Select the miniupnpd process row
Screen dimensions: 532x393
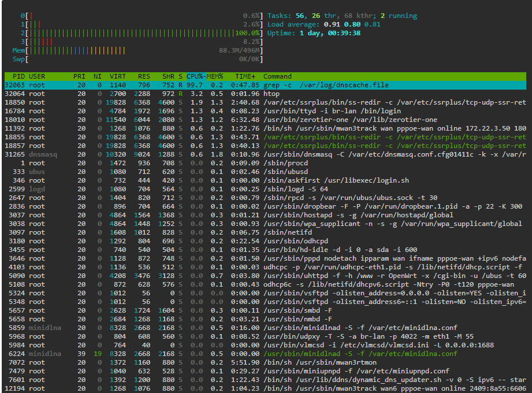pos(265,371)
